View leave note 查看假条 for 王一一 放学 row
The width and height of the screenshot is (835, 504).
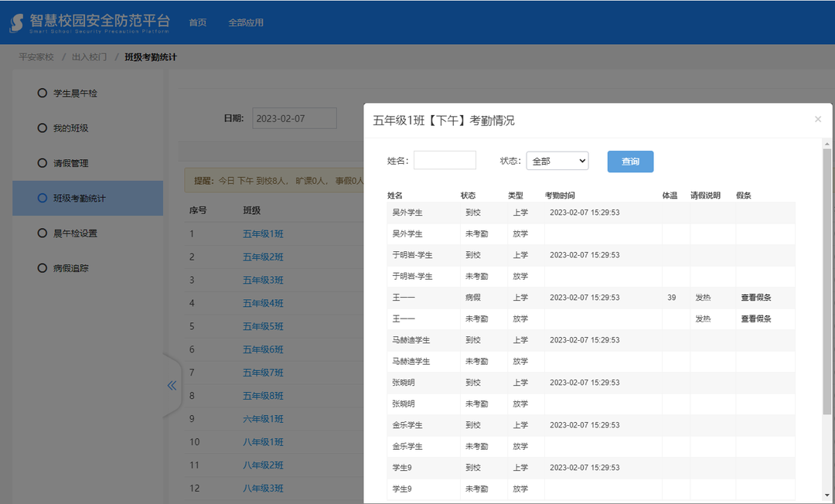(755, 318)
